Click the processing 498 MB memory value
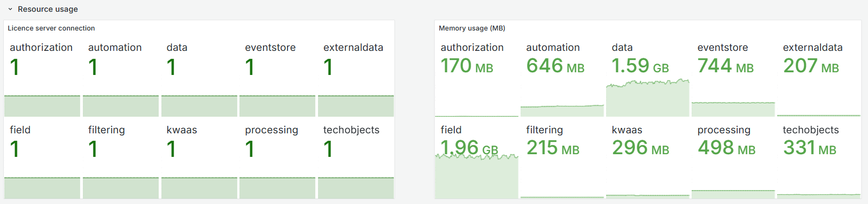The width and height of the screenshot is (868, 204). click(726, 148)
